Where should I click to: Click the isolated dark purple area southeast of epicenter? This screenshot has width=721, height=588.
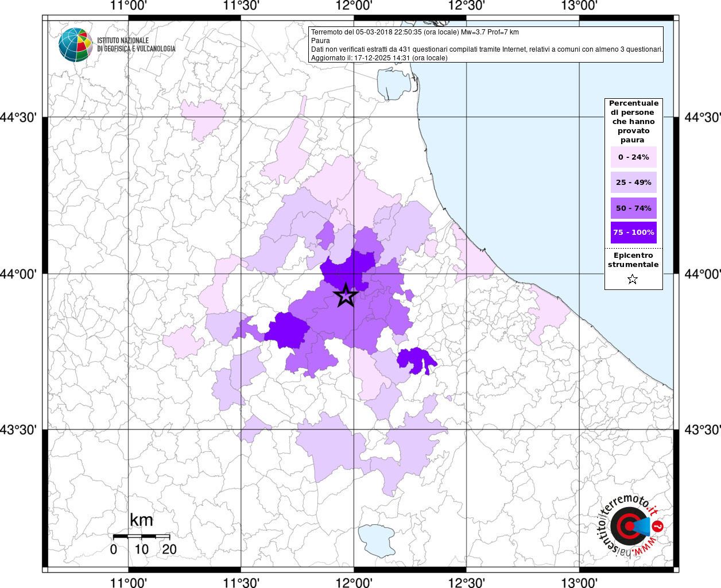tap(416, 361)
